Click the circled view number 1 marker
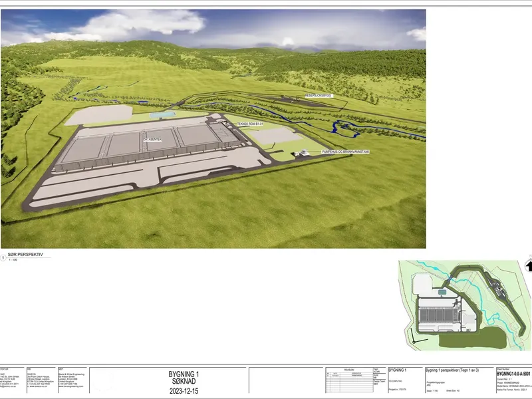This screenshot has height=399, width=532. coord(3,258)
